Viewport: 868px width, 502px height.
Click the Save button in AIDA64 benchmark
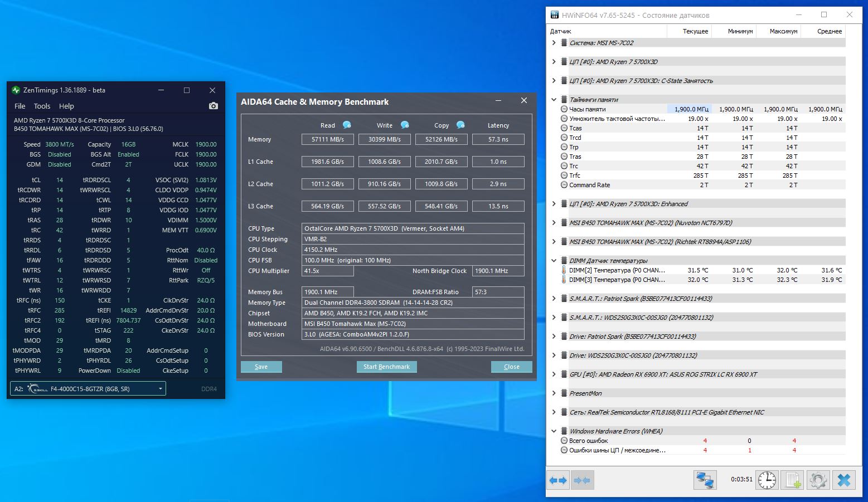261,367
